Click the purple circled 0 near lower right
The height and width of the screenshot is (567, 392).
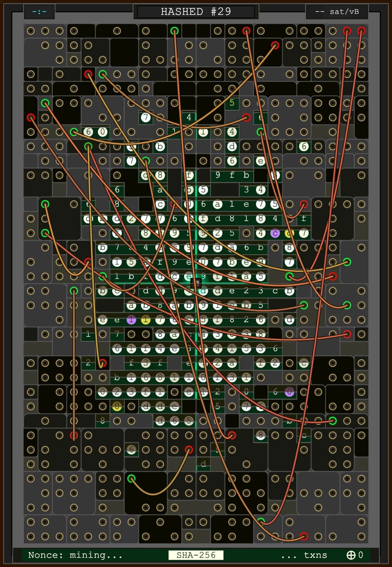click(x=289, y=392)
